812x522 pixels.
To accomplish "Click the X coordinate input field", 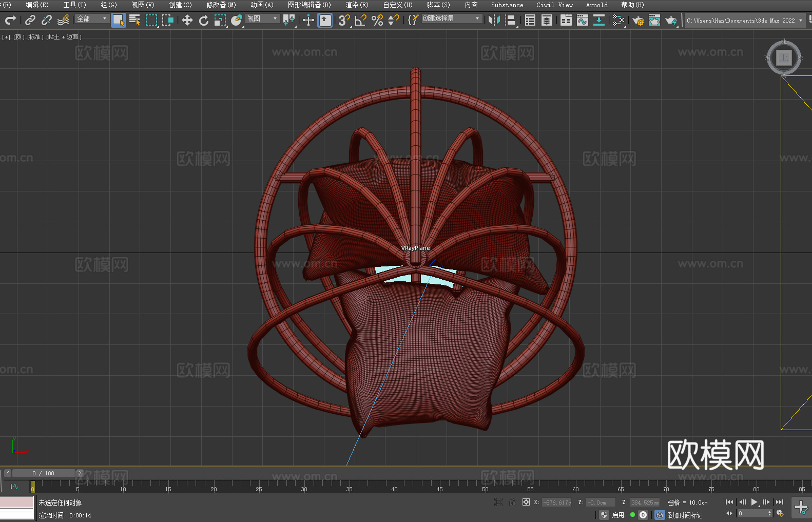I will (556, 502).
